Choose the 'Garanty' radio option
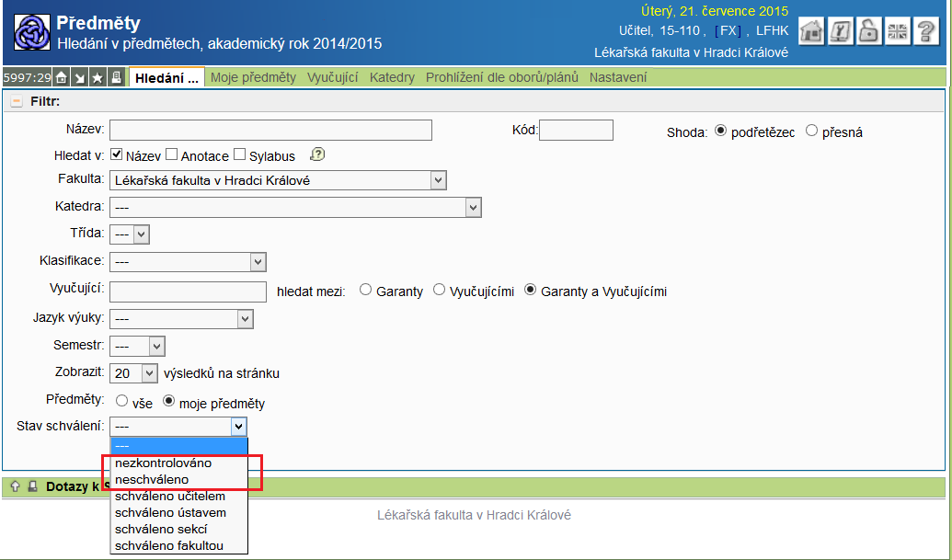Viewport: 952px width, 560px height. click(366, 291)
